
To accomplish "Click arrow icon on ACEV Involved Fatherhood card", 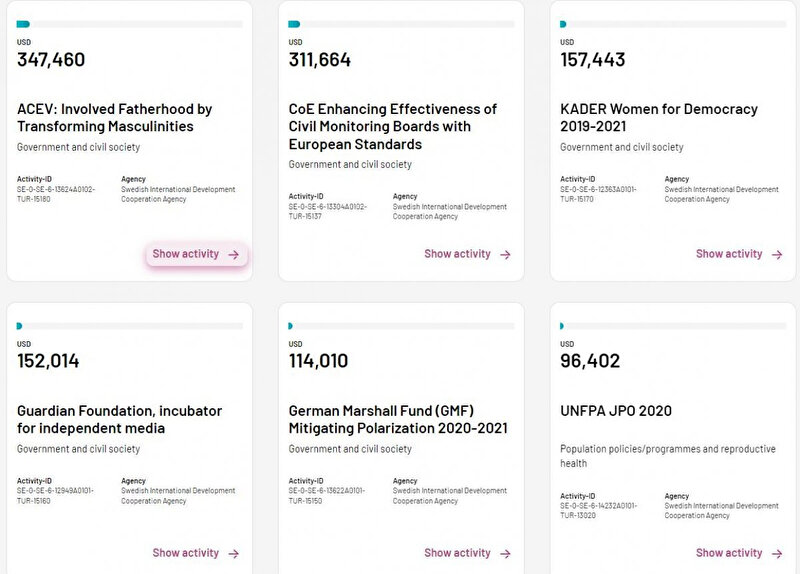I will tap(233, 255).
